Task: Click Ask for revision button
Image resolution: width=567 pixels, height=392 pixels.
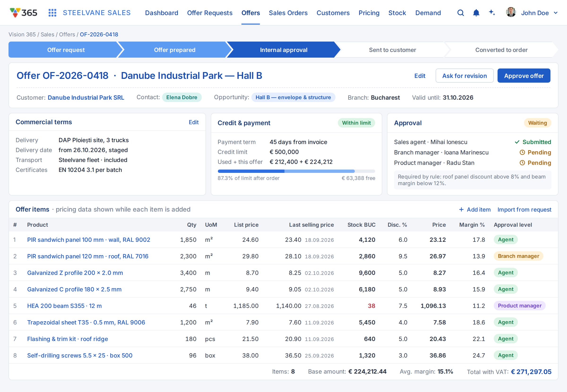Action: click(x=464, y=76)
